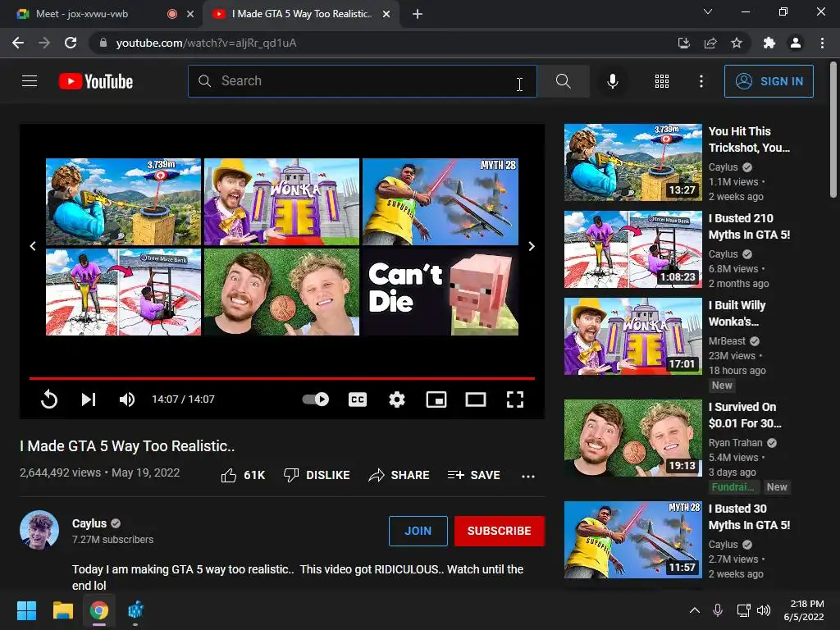Click the SIGN IN button
This screenshot has height=630, width=840.
pos(769,81)
